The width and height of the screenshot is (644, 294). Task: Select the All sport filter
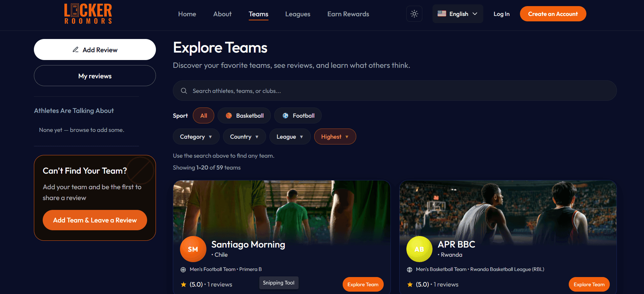point(203,116)
